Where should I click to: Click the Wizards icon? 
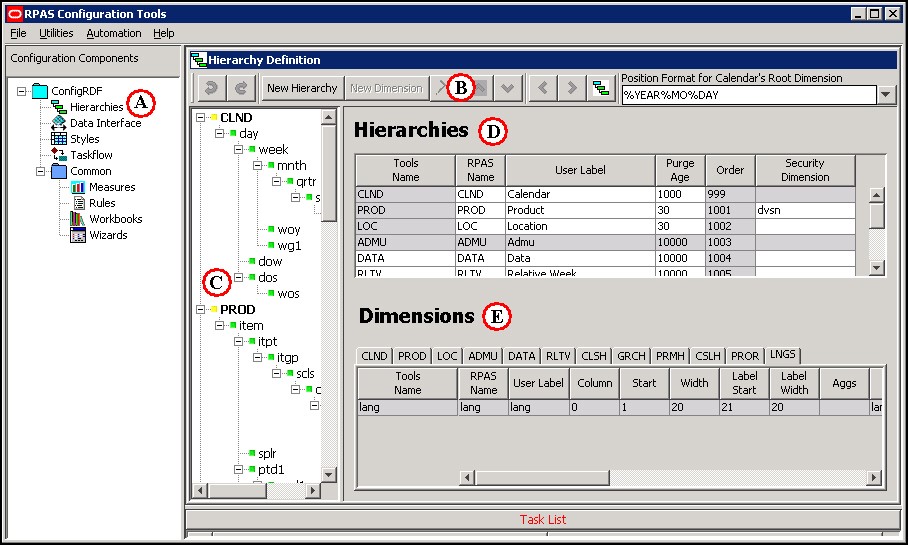pos(78,235)
